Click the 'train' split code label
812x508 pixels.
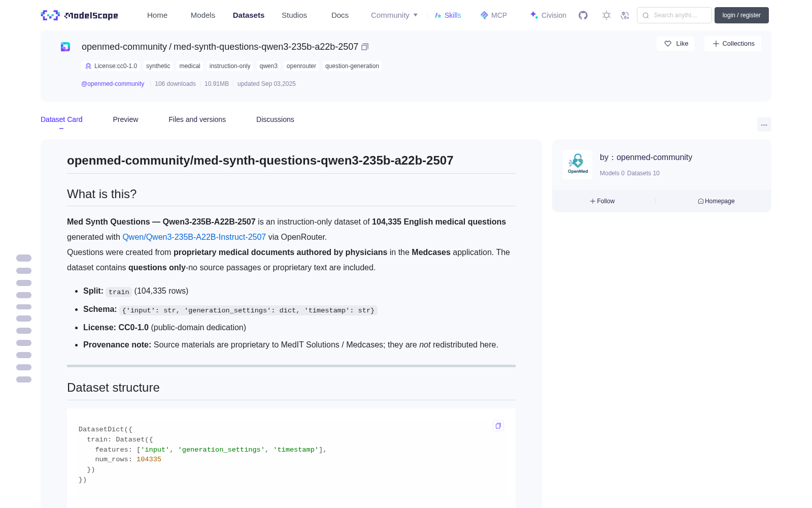(x=119, y=292)
